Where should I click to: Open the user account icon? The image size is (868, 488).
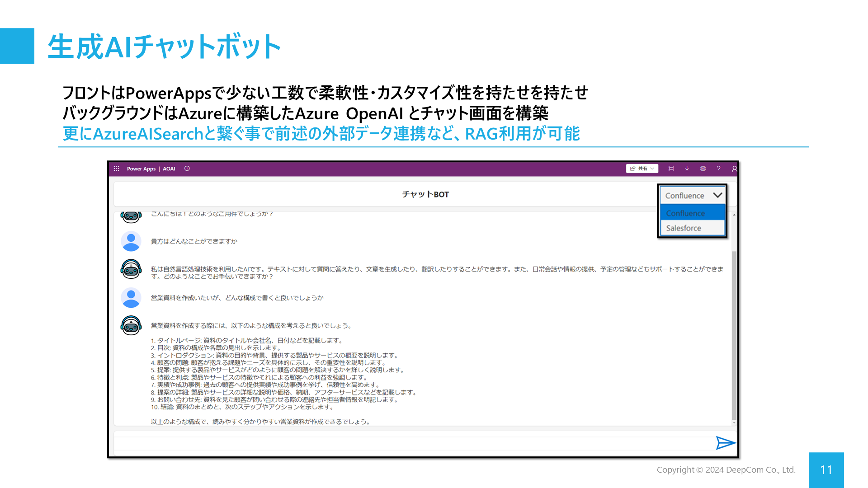734,169
